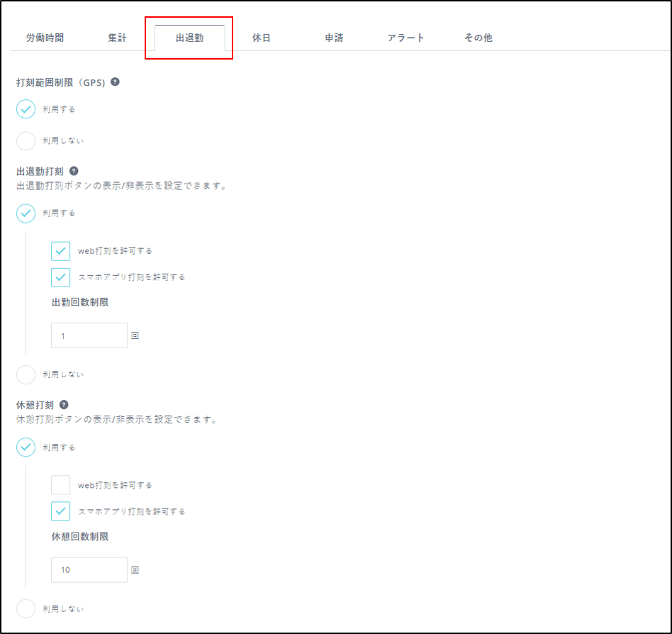This screenshot has height=634, width=672.
Task: Open the その他 tab
Action: 477,38
